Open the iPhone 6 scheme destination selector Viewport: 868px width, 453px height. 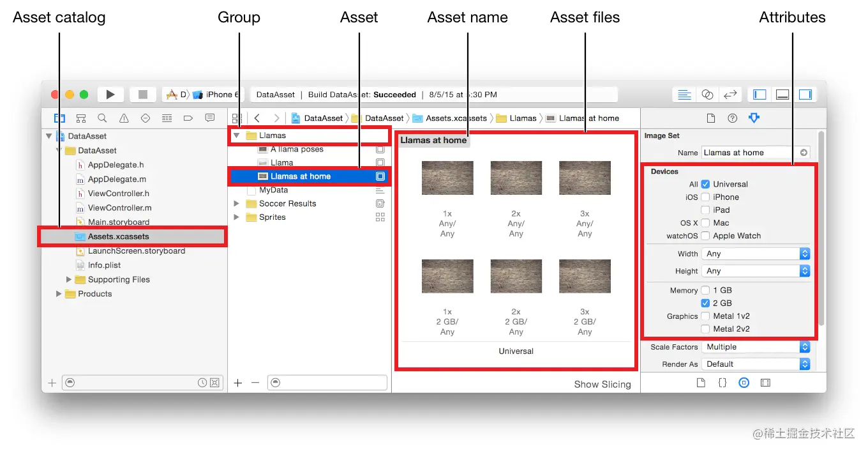[216, 95]
